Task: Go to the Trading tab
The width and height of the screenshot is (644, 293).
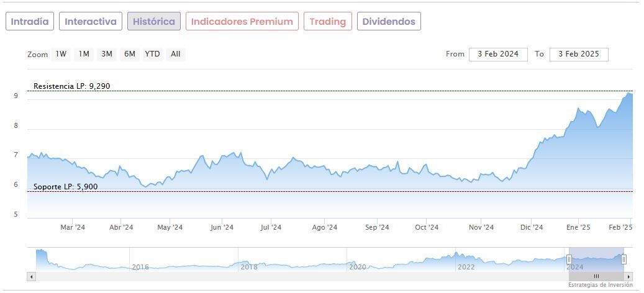Action: pyautogui.click(x=327, y=22)
